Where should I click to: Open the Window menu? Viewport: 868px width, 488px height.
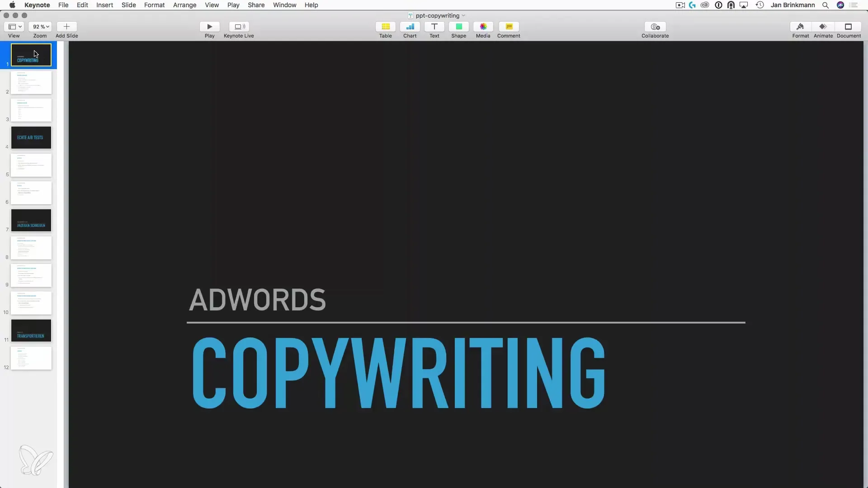[284, 5]
